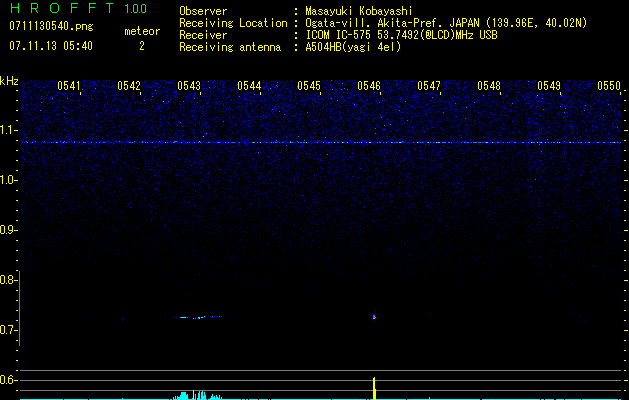Click the 0549 time marker
This screenshot has width=629, height=400.
pyautogui.click(x=549, y=86)
